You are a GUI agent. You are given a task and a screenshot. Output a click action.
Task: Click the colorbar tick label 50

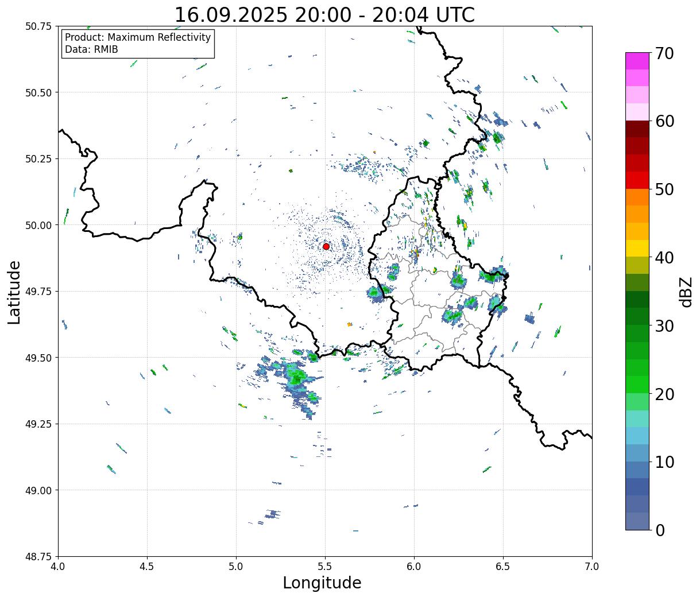click(664, 189)
